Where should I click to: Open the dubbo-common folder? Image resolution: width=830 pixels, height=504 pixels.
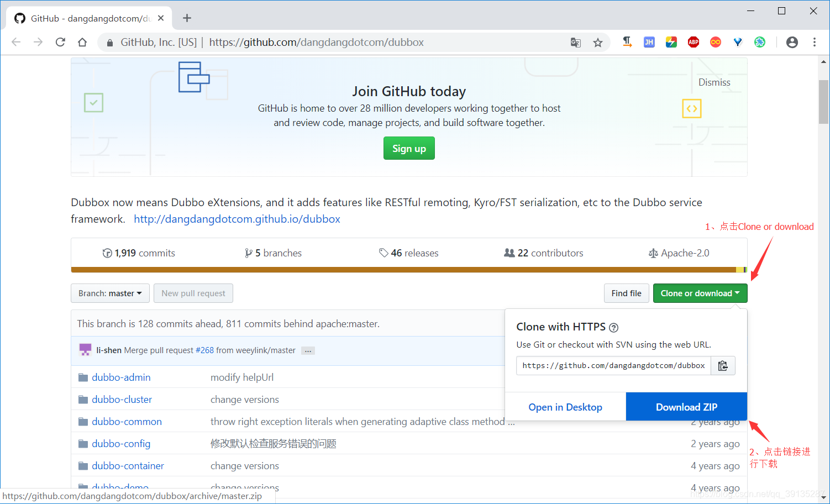click(127, 422)
